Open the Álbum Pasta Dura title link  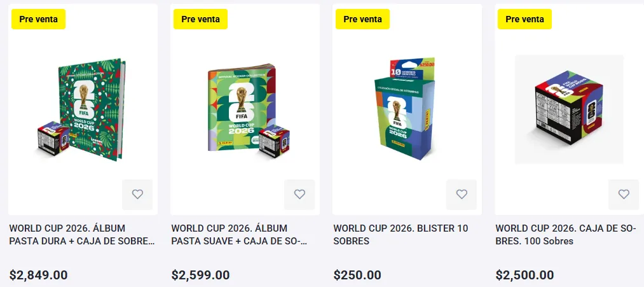(82, 235)
